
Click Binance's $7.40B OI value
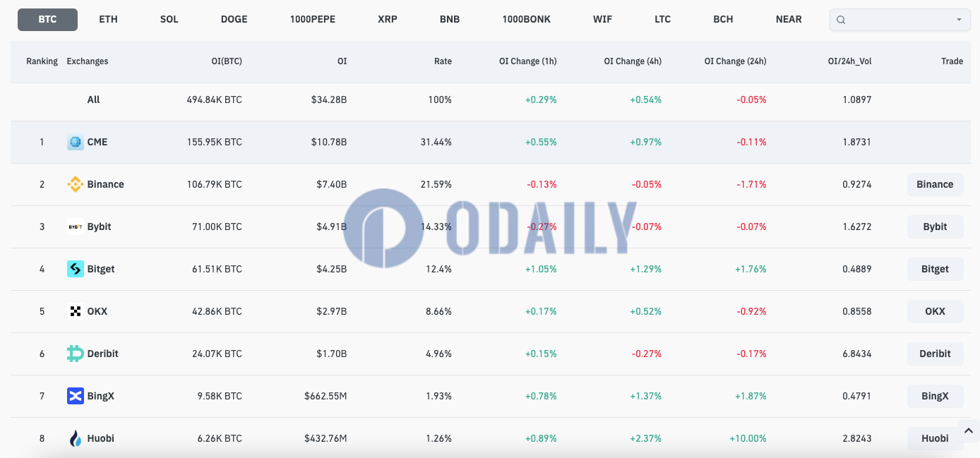331,184
